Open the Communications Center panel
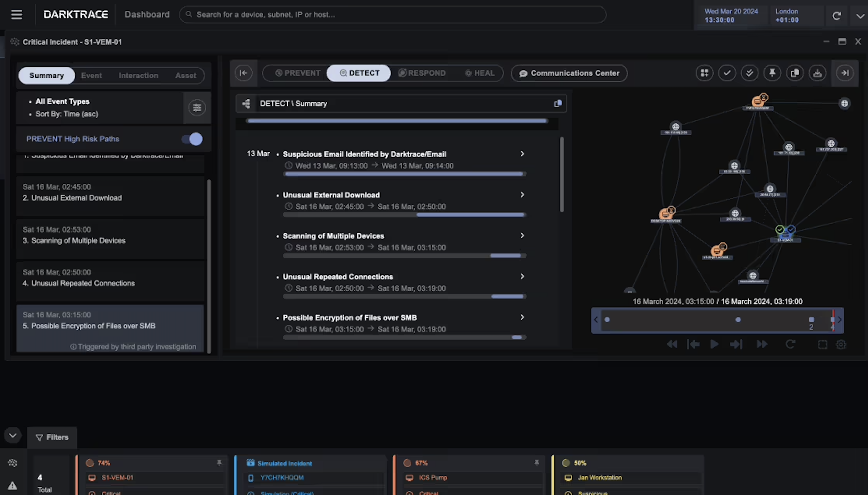 (x=569, y=73)
